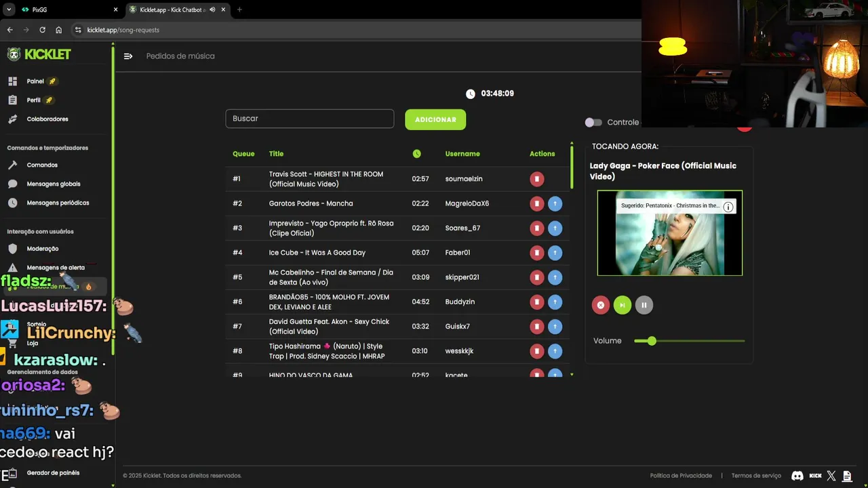Open Mensagens periódicas in sidebar
This screenshot has width=868, height=488.
point(58,203)
